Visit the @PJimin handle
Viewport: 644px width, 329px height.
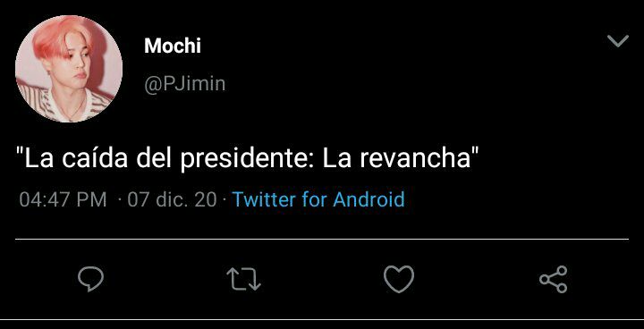coord(185,84)
